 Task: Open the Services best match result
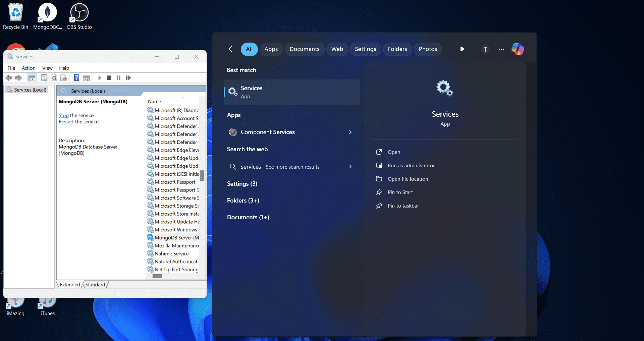pos(292,92)
